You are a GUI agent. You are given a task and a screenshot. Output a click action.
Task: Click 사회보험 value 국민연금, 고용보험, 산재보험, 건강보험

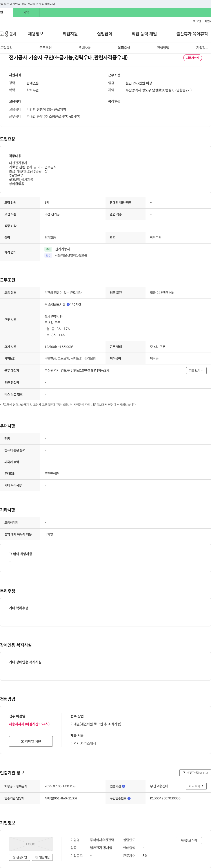click(70, 358)
